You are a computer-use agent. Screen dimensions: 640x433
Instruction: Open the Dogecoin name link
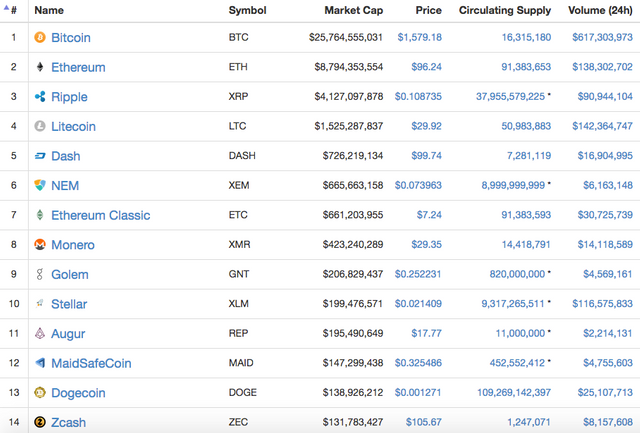pos(78,393)
